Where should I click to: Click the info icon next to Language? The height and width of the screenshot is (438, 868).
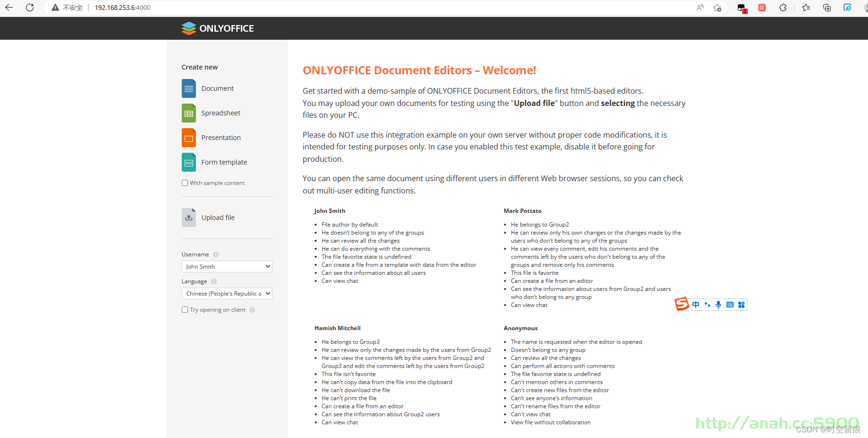click(214, 281)
